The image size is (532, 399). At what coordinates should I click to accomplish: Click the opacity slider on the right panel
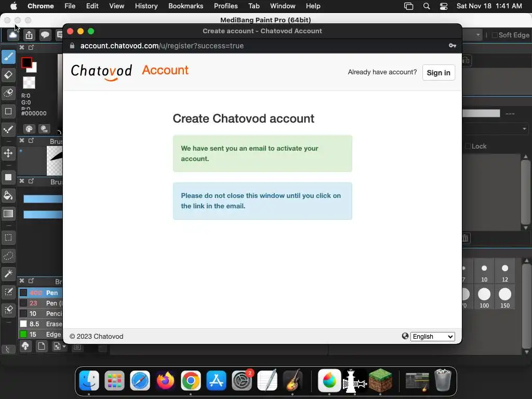[481, 113]
